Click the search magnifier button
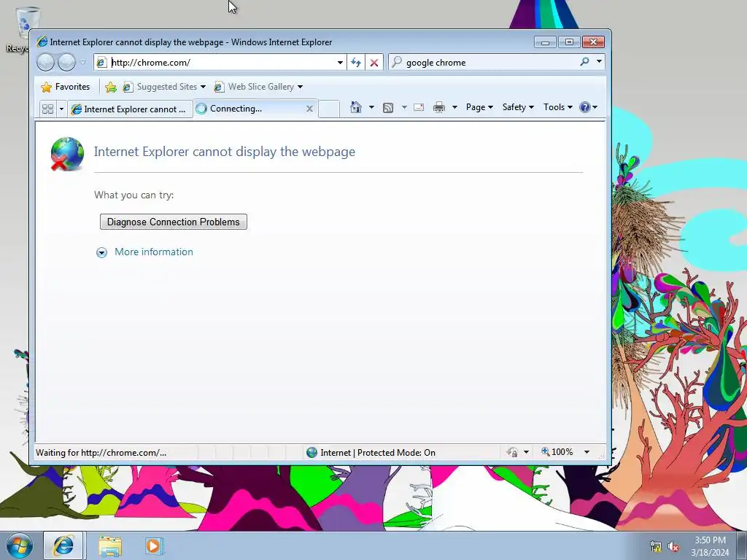The image size is (747, 560). click(584, 62)
